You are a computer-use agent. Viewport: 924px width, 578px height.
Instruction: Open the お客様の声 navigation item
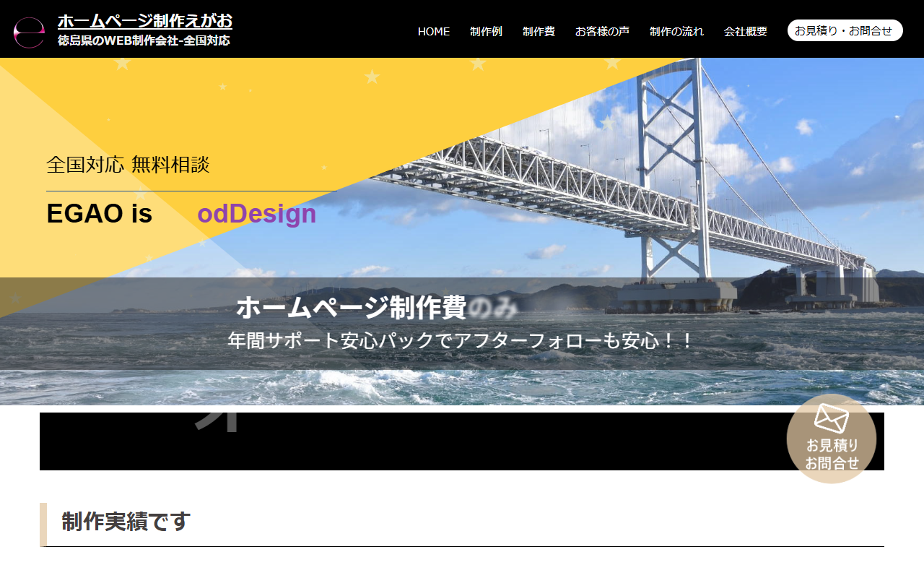(602, 31)
